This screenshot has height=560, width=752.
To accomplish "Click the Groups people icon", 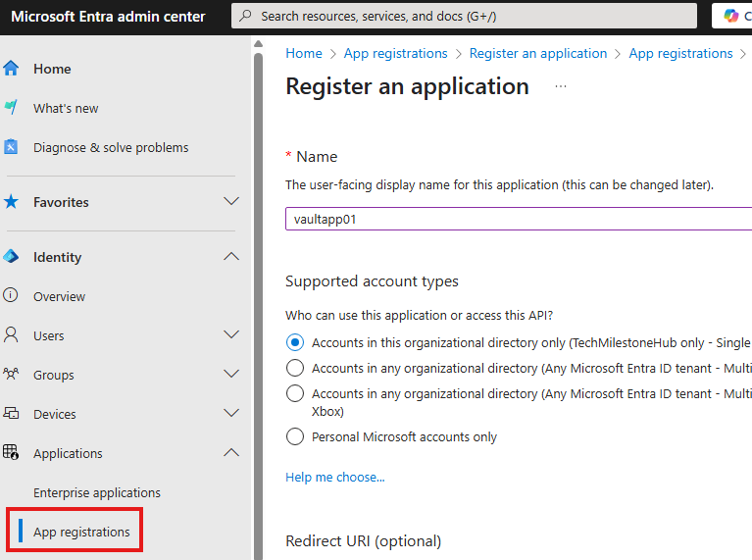I will (11, 374).
